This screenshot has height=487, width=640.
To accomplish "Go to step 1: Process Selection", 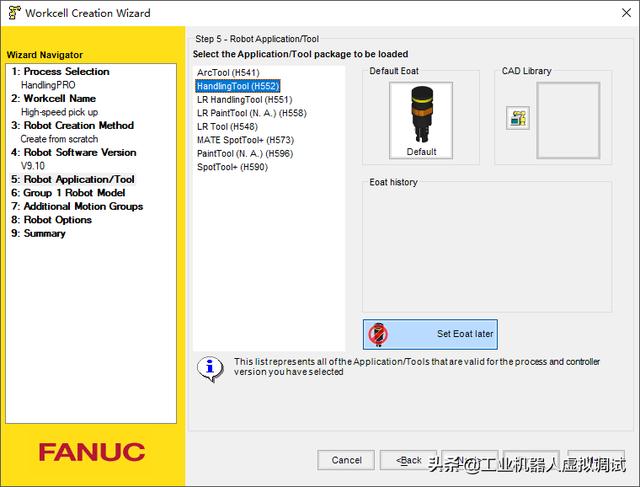I will [60, 71].
